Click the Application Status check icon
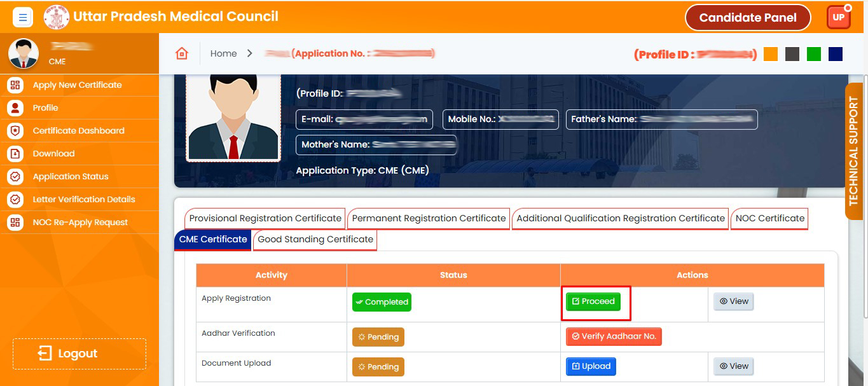 [15, 177]
